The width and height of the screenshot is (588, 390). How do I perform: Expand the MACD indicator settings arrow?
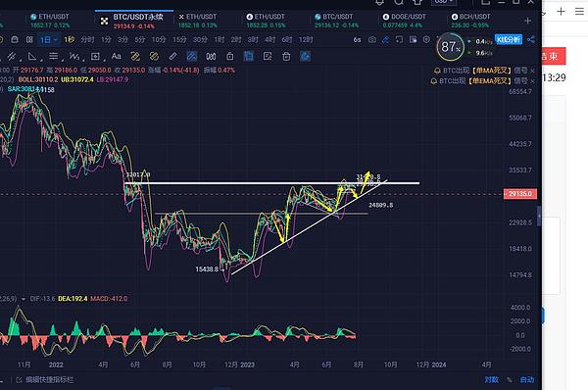click(24, 299)
